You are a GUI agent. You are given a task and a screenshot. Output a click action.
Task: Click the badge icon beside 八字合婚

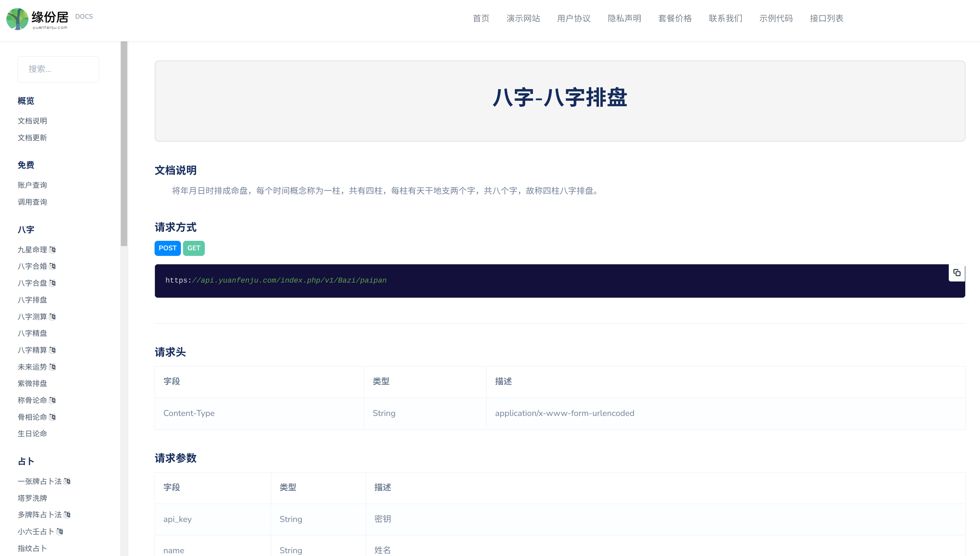click(52, 266)
